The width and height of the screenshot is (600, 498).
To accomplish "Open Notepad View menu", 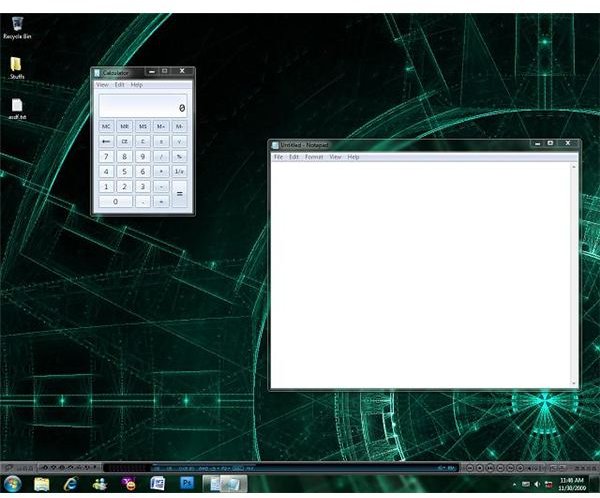I will point(335,157).
